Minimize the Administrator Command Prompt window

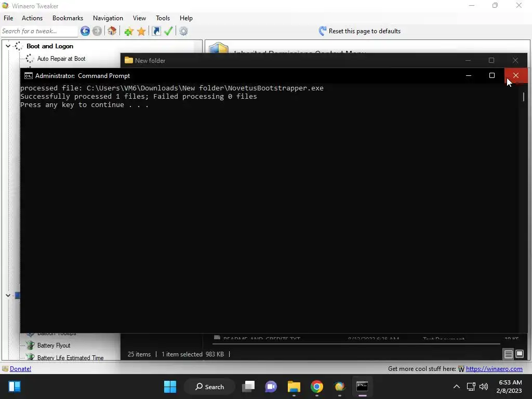click(x=469, y=76)
